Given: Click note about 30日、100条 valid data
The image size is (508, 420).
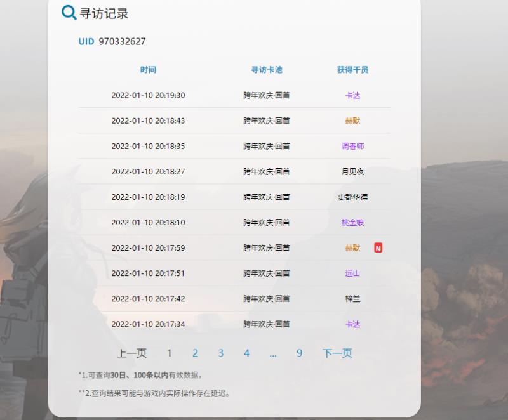Looking at the screenshot, I should (x=140, y=375).
